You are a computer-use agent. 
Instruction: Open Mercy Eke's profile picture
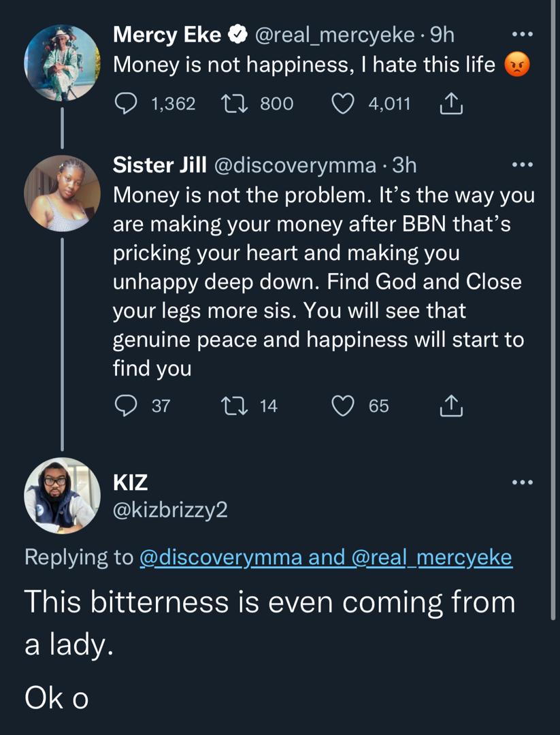[62, 63]
